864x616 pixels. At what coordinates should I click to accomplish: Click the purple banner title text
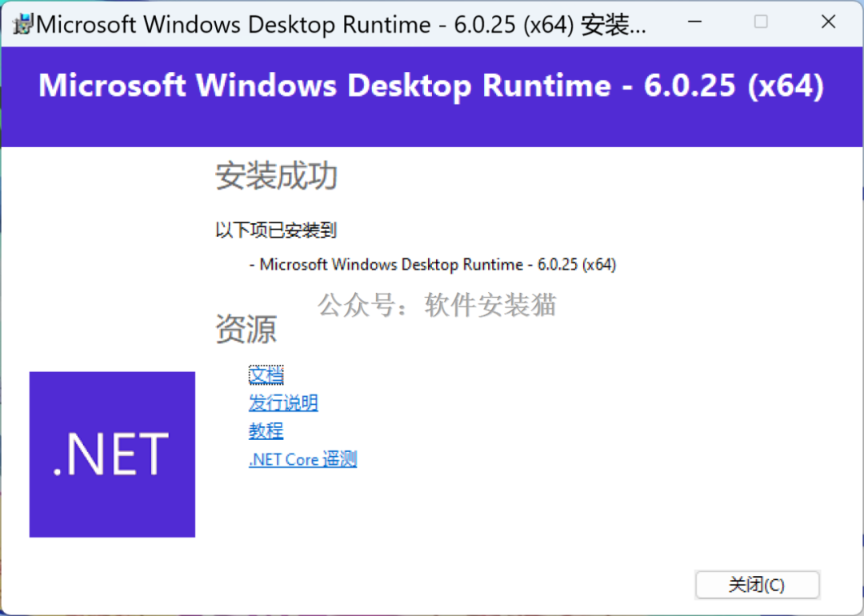pyautogui.click(x=431, y=86)
